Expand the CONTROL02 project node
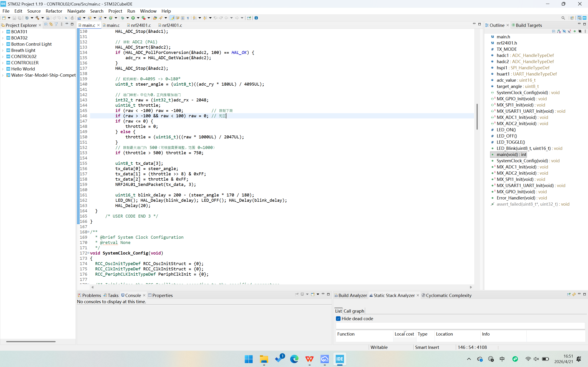The height and width of the screenshot is (367, 588). pos(3,56)
